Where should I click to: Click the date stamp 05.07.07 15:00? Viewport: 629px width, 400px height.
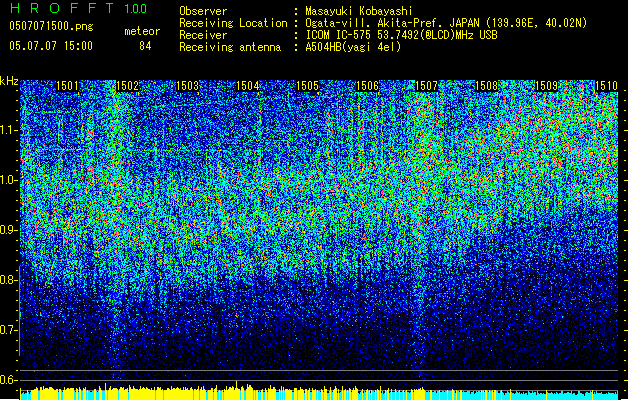click(51, 46)
